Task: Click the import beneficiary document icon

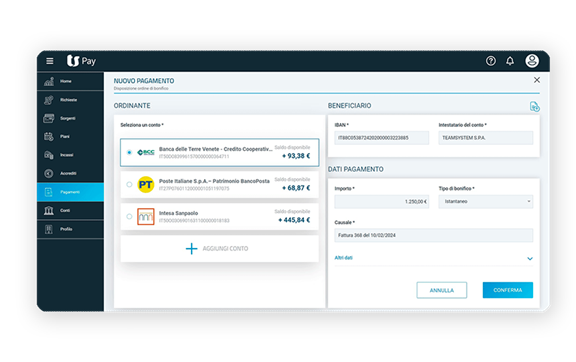Action: [x=534, y=107]
